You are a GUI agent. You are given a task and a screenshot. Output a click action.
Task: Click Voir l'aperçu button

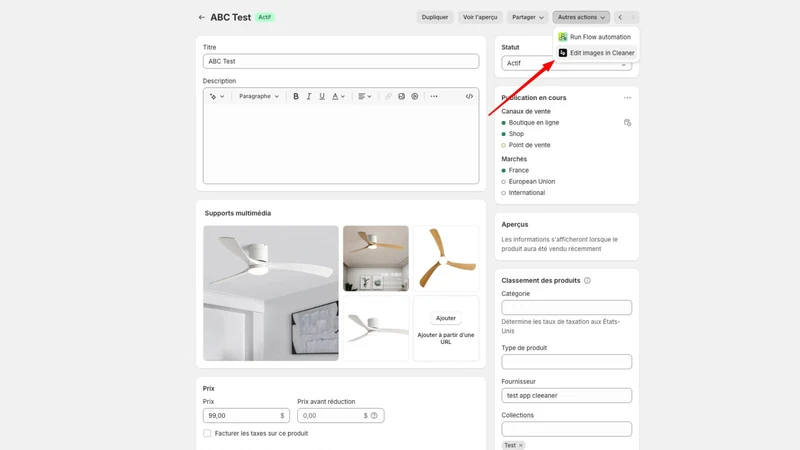coord(480,17)
